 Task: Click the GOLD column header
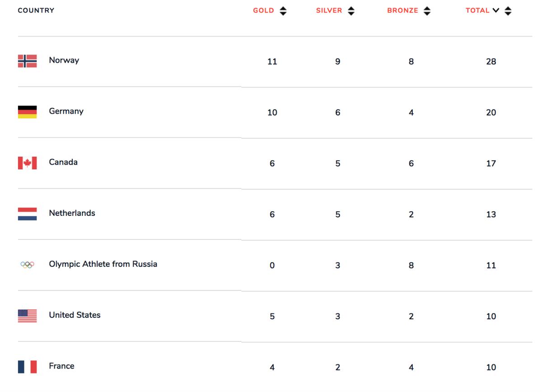[263, 11]
